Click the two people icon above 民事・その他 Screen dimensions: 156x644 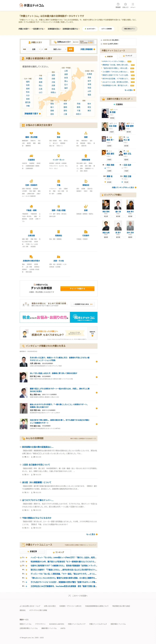tap(59, 257)
